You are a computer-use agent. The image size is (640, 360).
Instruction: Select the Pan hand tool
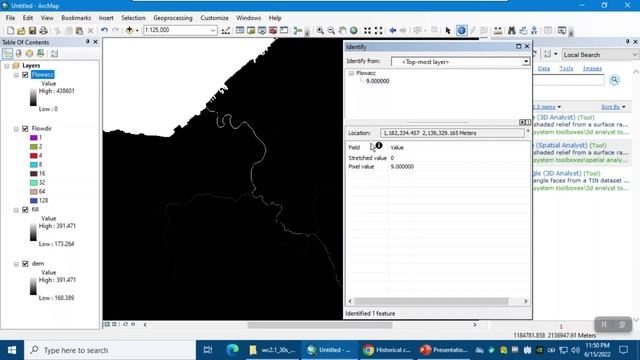click(x=342, y=31)
